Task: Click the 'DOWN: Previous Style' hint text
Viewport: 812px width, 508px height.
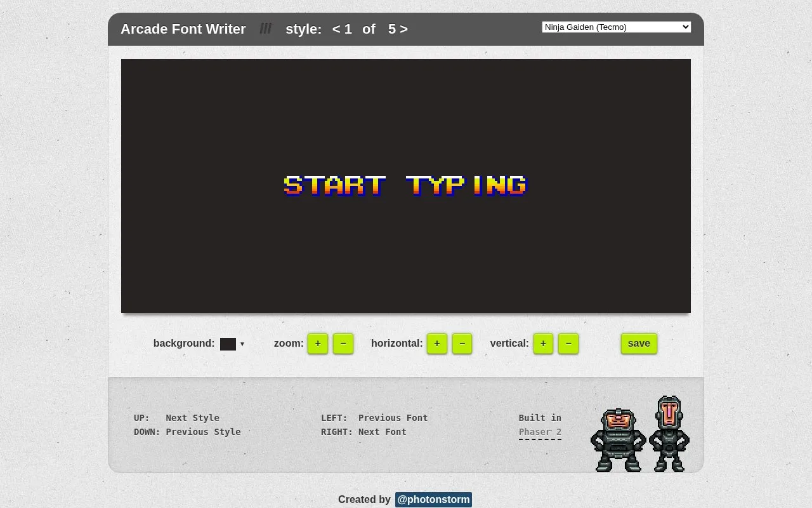Action: click(x=187, y=432)
